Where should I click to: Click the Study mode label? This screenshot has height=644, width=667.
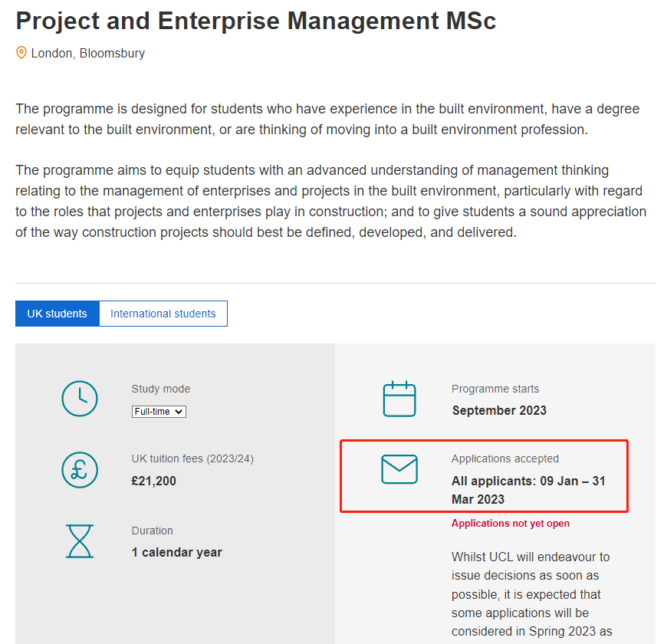coord(161,389)
